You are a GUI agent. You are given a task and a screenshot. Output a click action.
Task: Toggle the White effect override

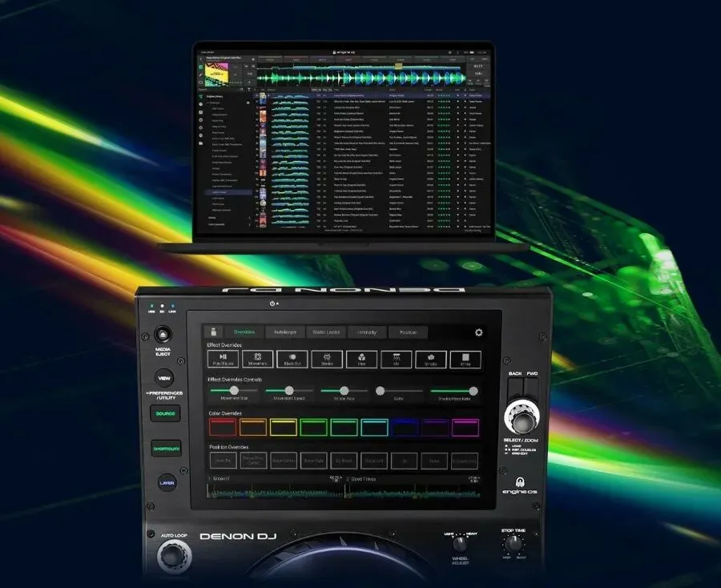click(x=465, y=359)
